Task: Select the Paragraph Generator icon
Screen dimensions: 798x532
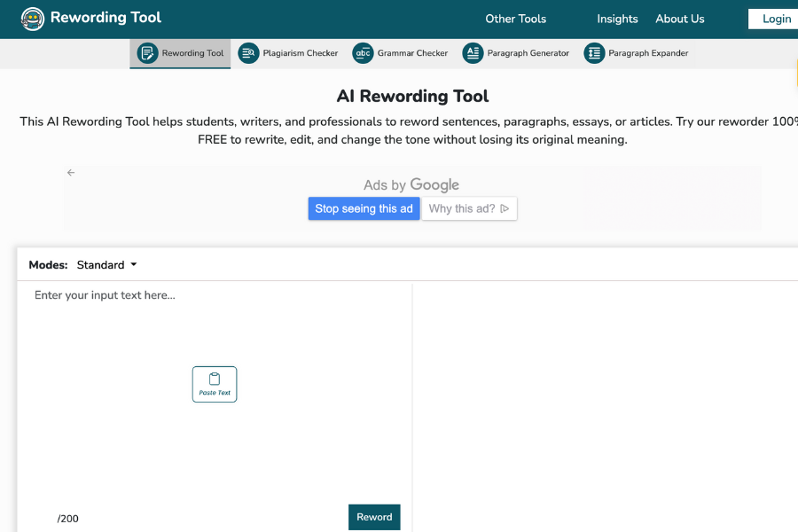Action: pyautogui.click(x=473, y=52)
